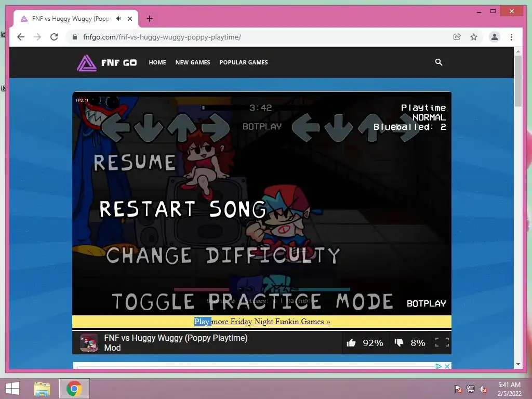The height and width of the screenshot is (399, 532).
Task: Open the site search magnifier icon
Action: tap(438, 62)
